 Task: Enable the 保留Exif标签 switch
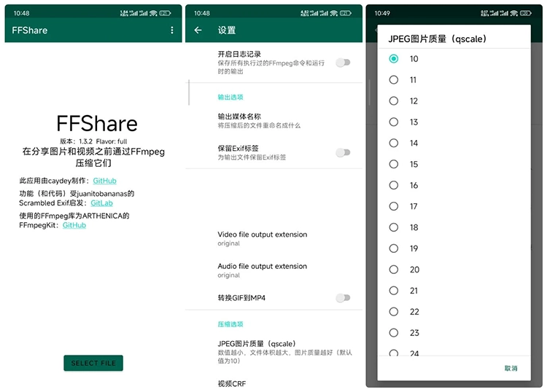(x=342, y=152)
